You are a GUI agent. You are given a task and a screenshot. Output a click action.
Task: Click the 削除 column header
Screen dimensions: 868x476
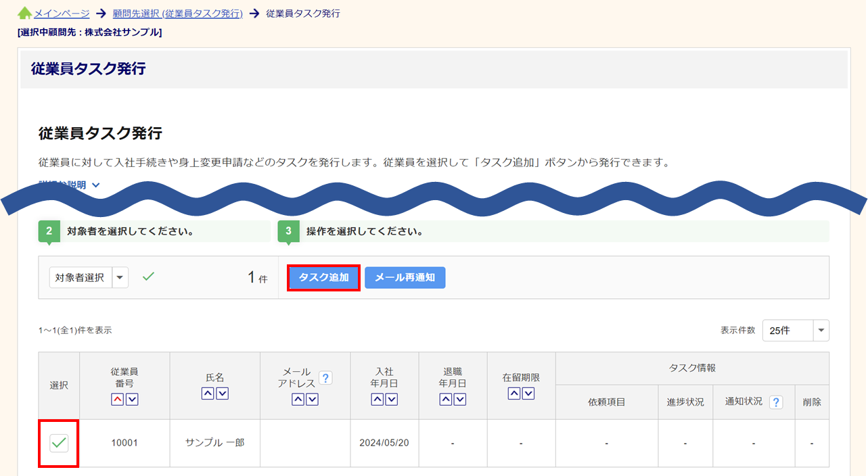tap(812, 402)
